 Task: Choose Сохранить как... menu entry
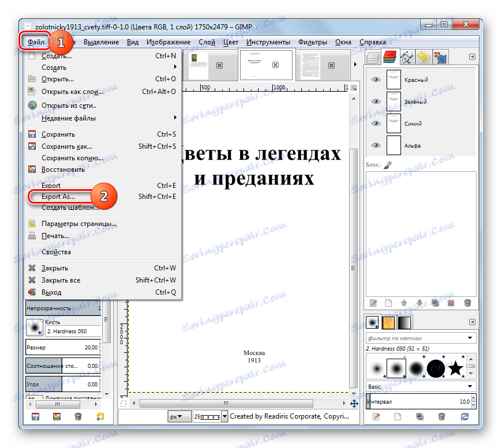point(103,146)
